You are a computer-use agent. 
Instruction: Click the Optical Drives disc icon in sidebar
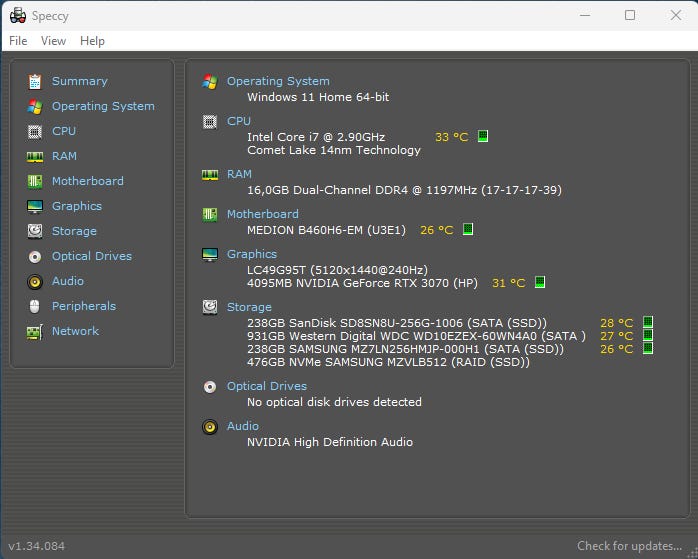[x=35, y=257]
